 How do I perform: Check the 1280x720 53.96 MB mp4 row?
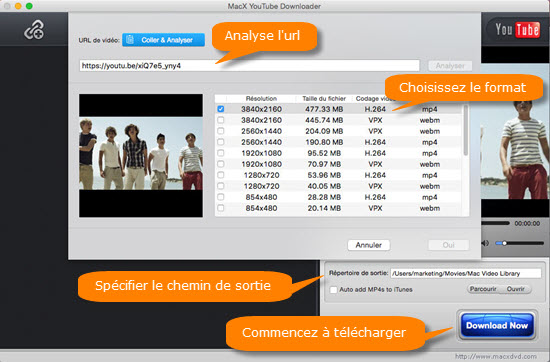coord(221,175)
